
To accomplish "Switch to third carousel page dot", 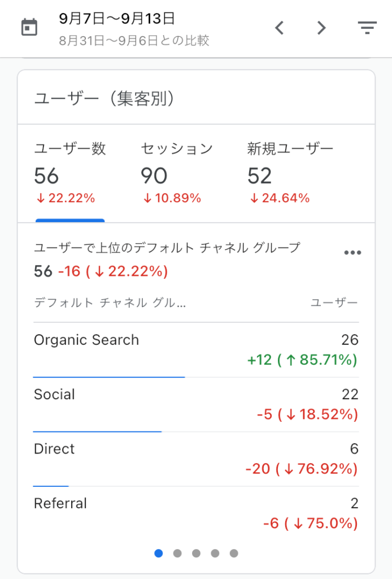I will click(x=196, y=553).
